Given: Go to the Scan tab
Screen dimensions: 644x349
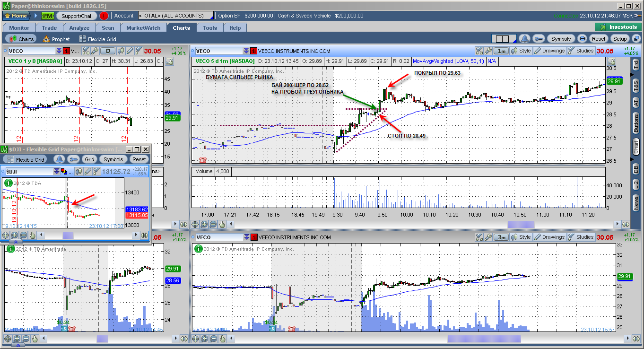Looking at the screenshot, I should (108, 28).
